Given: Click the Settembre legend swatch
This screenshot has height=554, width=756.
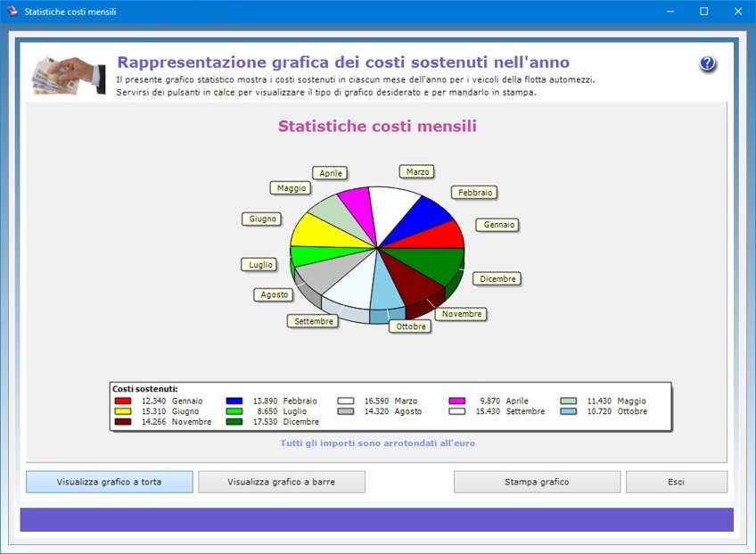Looking at the screenshot, I should tap(457, 411).
